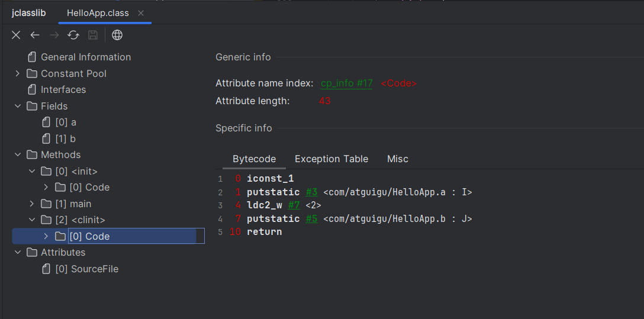The image size is (644, 319).
Task: Click the forward arrow navigation icon
Action: click(x=54, y=35)
